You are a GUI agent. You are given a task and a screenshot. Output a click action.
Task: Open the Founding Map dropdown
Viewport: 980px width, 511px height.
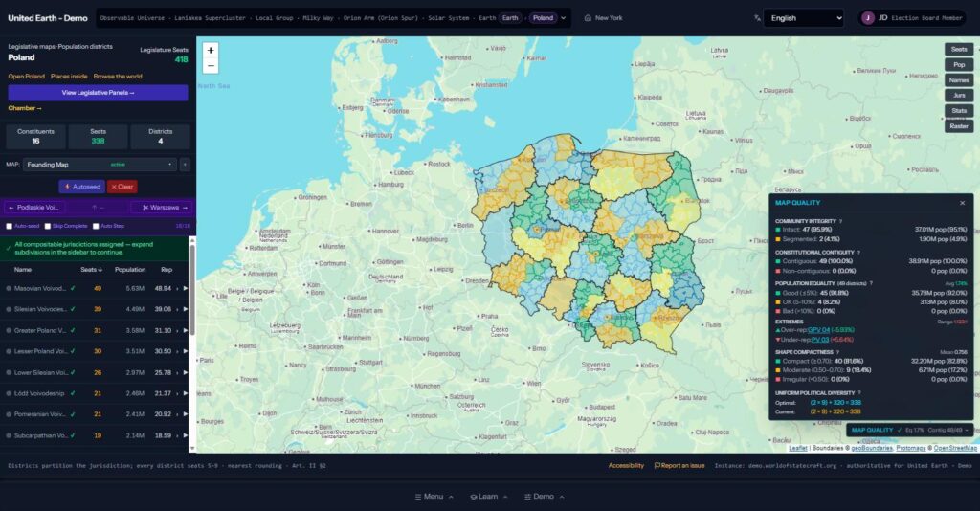[x=100, y=165]
